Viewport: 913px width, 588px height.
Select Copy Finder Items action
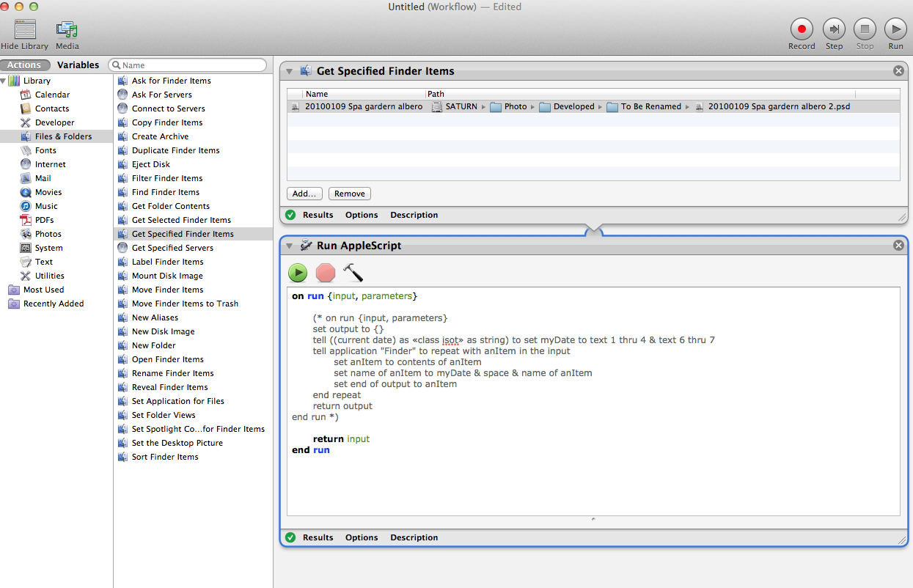(167, 122)
